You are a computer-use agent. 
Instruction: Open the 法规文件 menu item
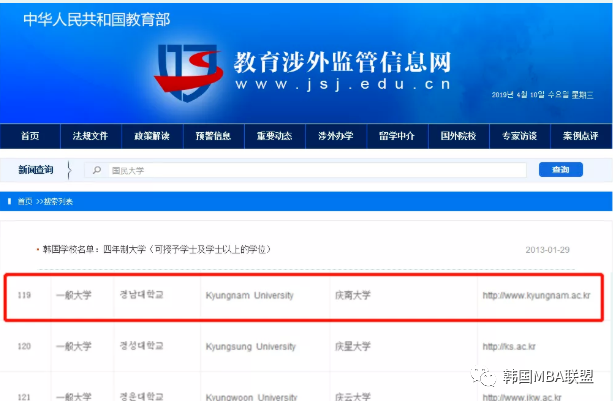pos(91,136)
